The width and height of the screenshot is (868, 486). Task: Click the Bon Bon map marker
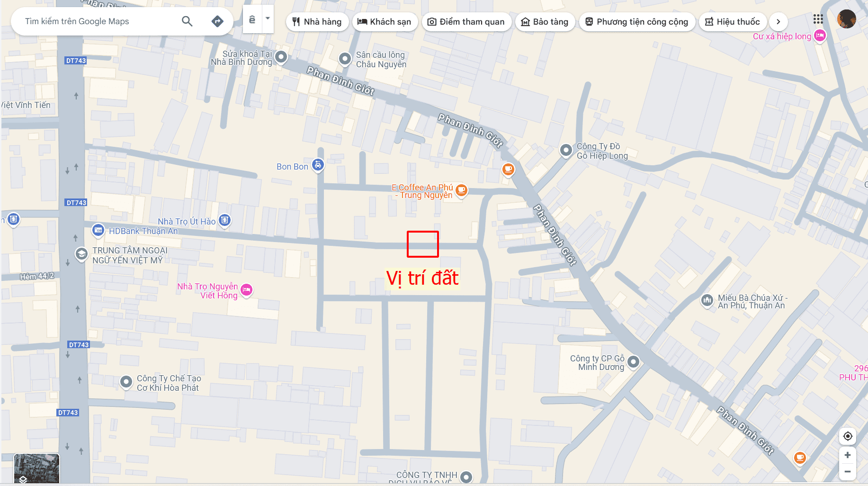(318, 165)
